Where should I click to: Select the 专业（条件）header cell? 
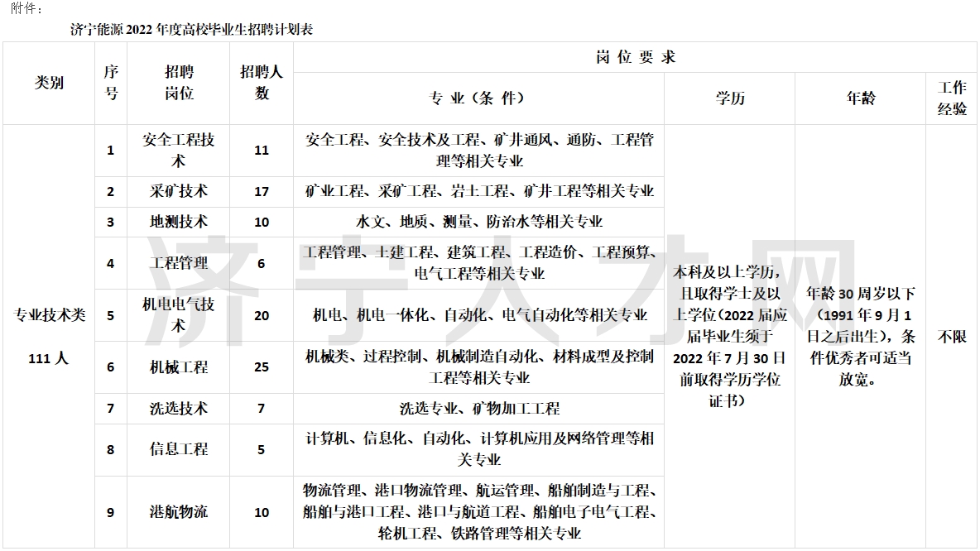click(x=478, y=98)
